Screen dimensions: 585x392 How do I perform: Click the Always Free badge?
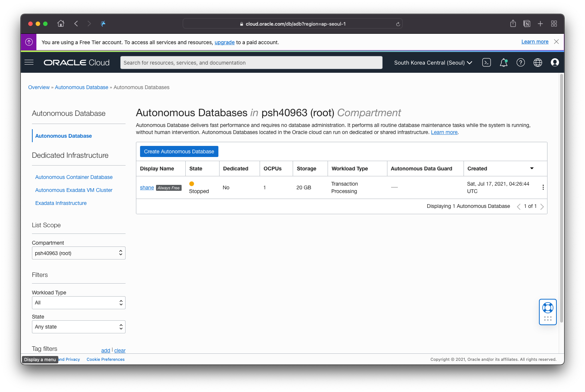pos(169,188)
